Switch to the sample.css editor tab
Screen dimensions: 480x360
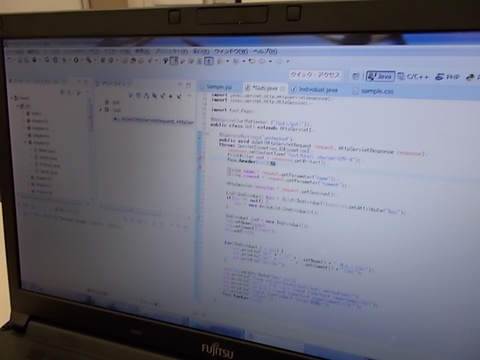373,91
